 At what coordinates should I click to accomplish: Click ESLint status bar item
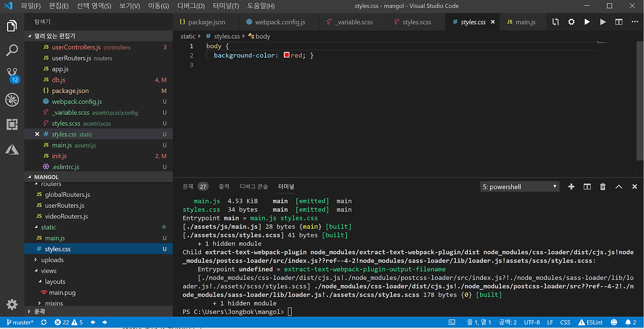(591, 322)
